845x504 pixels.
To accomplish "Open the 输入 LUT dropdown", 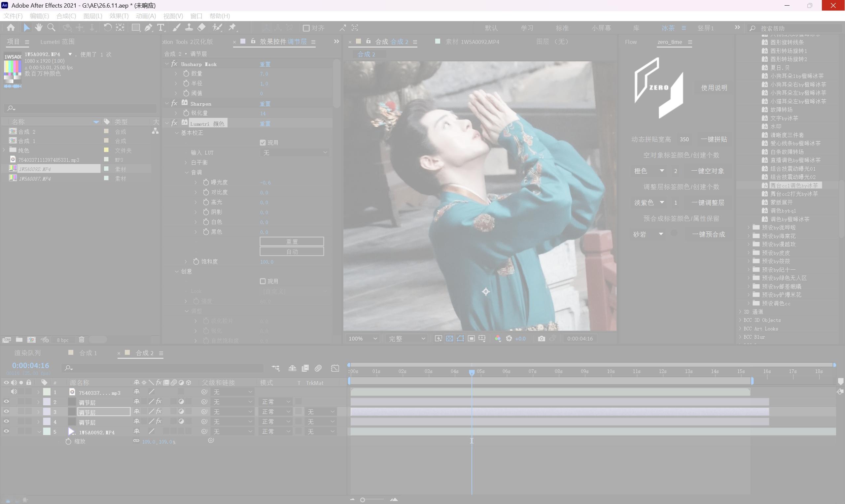I will point(295,152).
